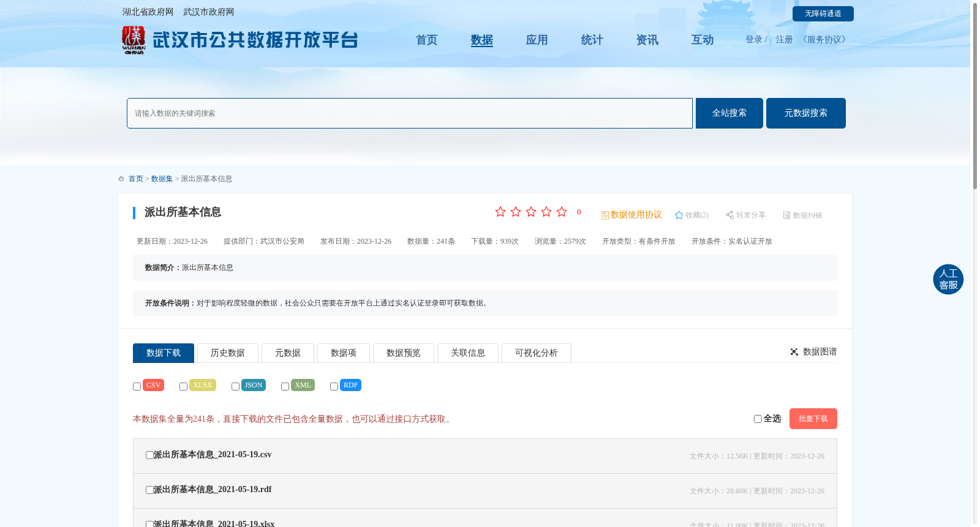This screenshot has height=527, width=980.
Task: Open the 人工客服 support chat
Action: 948,279
